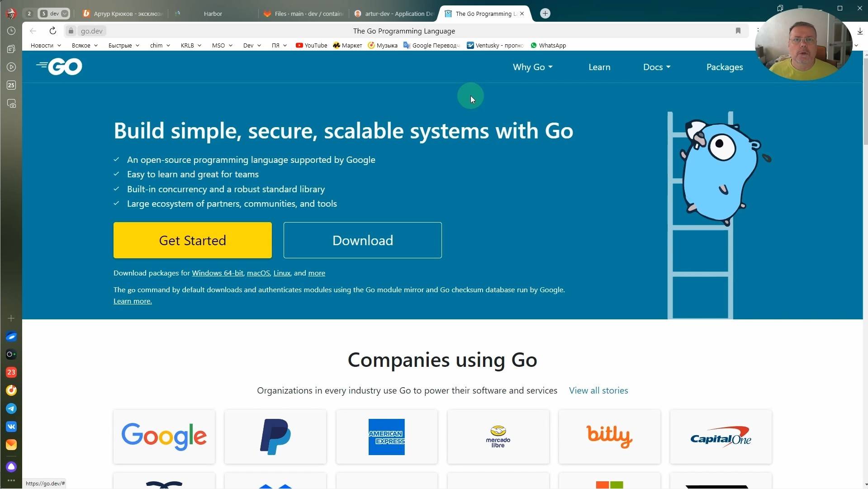The image size is (868, 489).
Task: Switch to the Harbor tab
Action: pyautogui.click(x=213, y=14)
